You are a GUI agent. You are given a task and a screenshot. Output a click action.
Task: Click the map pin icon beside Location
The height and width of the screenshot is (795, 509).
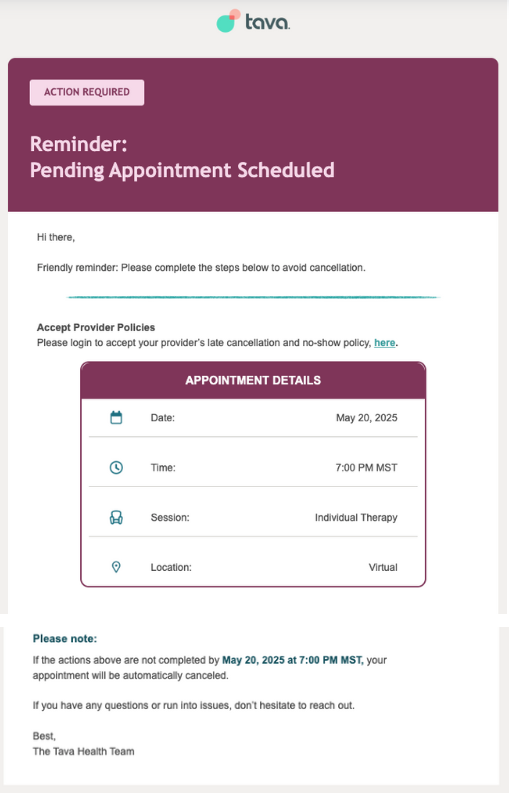pyautogui.click(x=116, y=567)
